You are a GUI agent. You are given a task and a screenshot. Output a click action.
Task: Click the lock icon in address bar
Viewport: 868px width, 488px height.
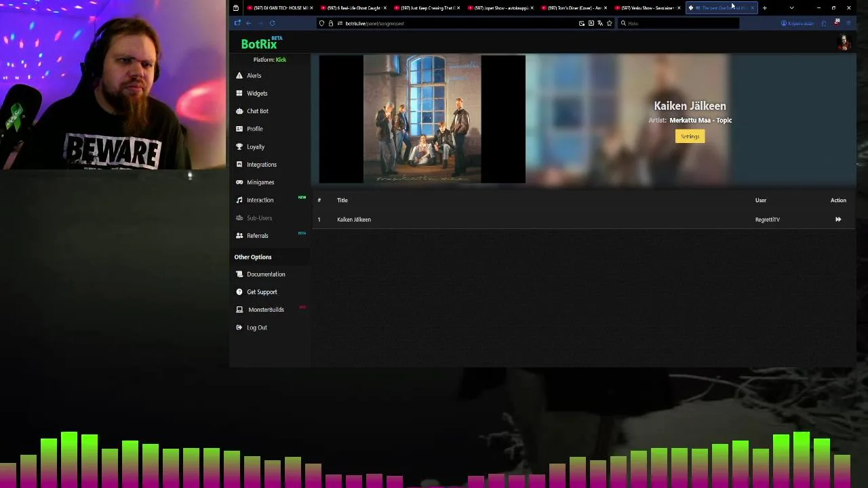pos(331,23)
